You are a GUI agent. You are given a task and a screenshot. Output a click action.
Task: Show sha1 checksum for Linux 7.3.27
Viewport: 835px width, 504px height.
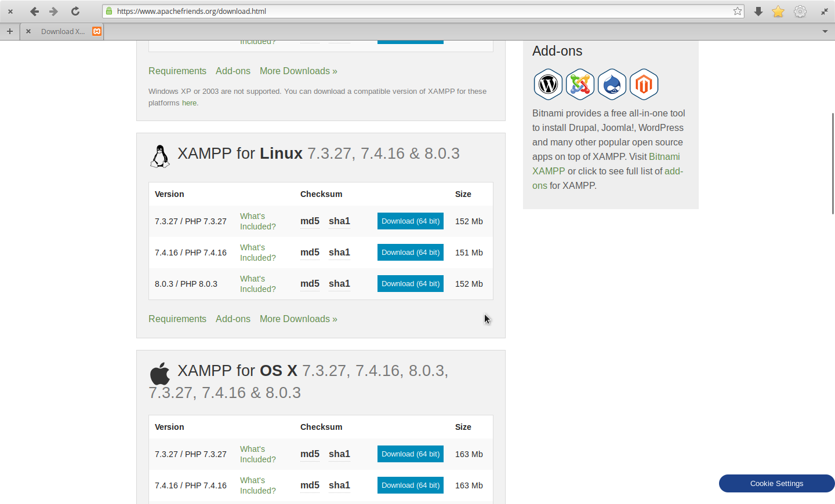pos(339,221)
